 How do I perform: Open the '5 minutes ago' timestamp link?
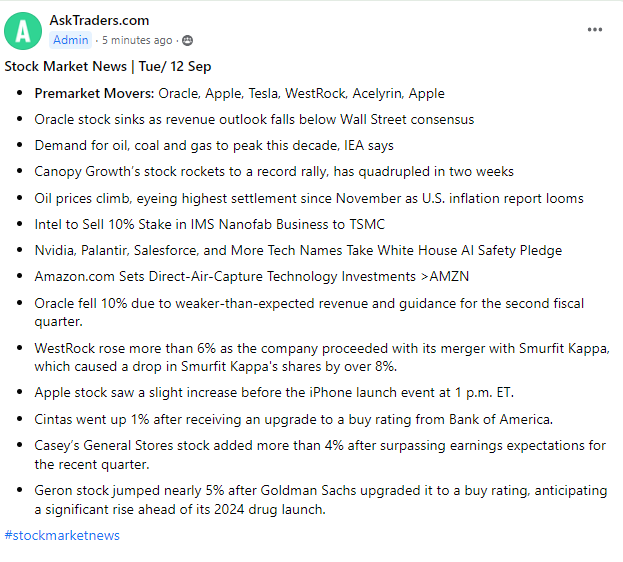tap(137, 40)
